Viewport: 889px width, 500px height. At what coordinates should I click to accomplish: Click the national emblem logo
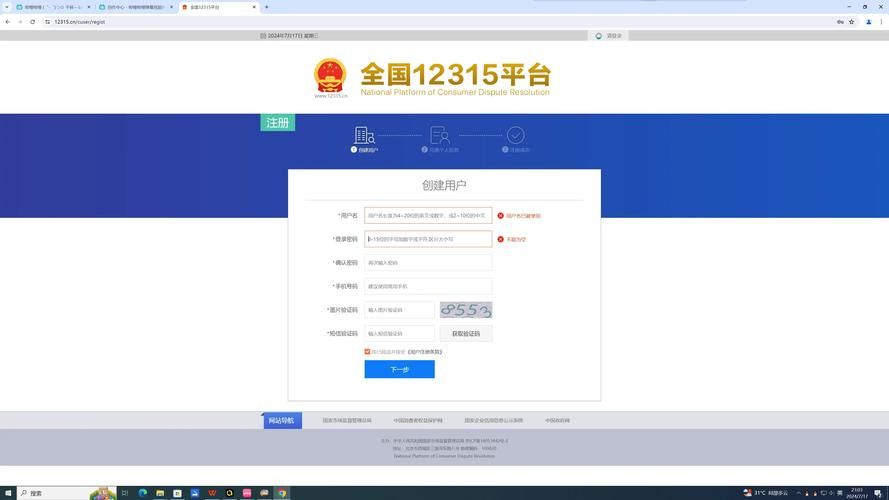click(330, 75)
